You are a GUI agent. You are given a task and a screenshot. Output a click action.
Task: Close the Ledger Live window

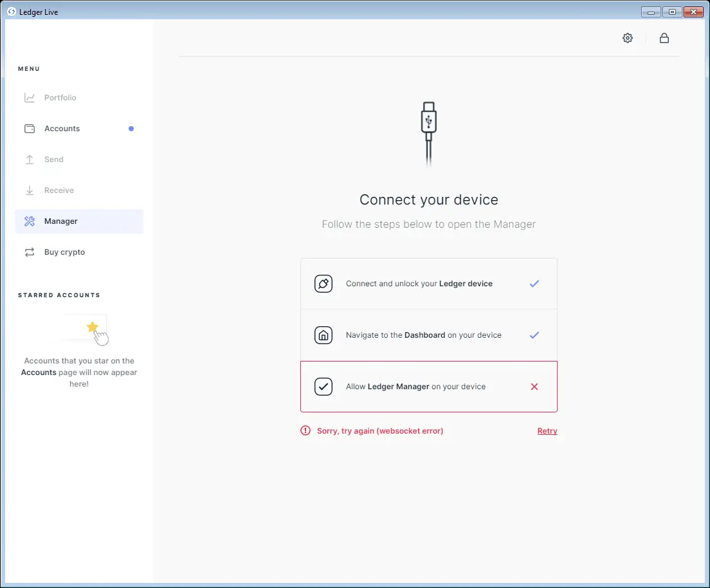point(693,12)
